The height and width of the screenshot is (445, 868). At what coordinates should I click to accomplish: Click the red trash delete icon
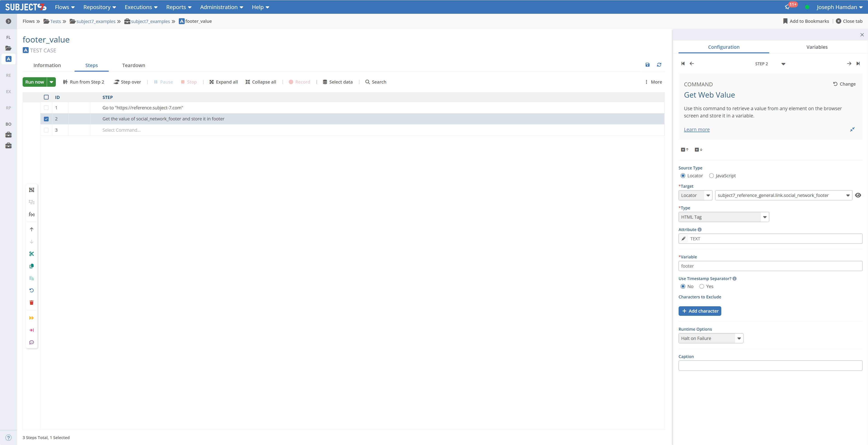pos(32,303)
